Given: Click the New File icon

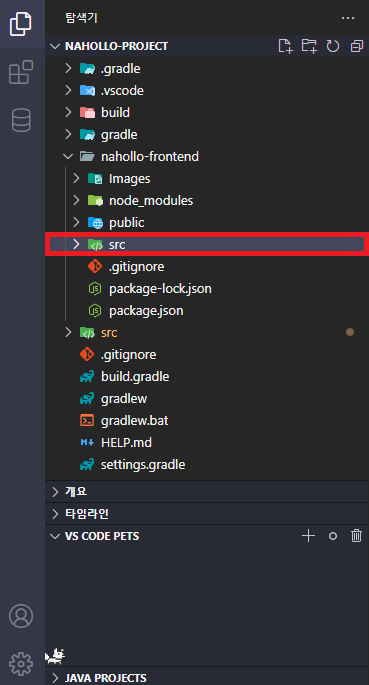Looking at the screenshot, I should click(286, 46).
